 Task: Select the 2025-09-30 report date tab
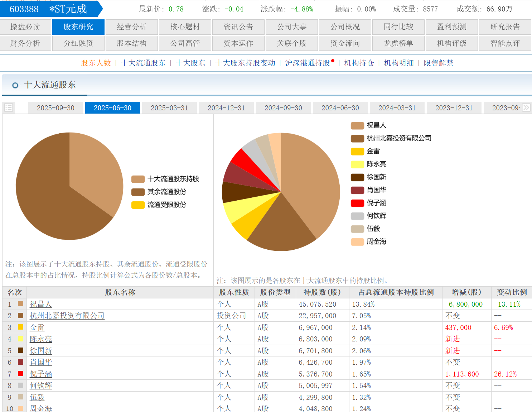55,108
